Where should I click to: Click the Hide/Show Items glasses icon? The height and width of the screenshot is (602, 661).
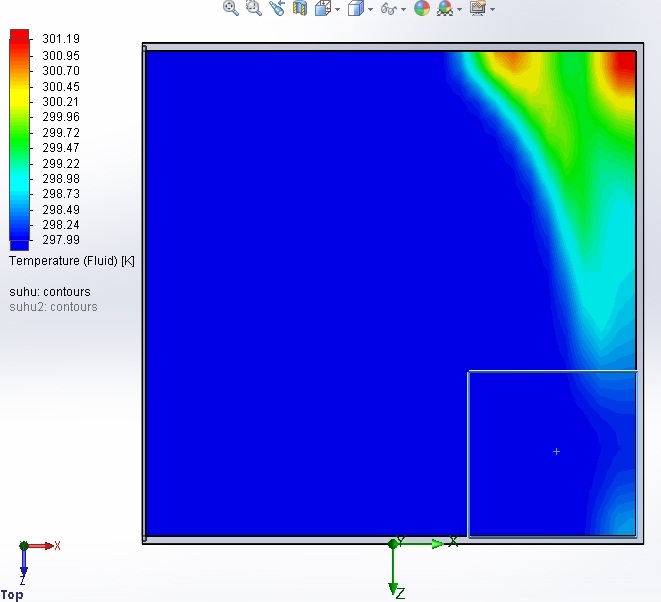point(389,8)
